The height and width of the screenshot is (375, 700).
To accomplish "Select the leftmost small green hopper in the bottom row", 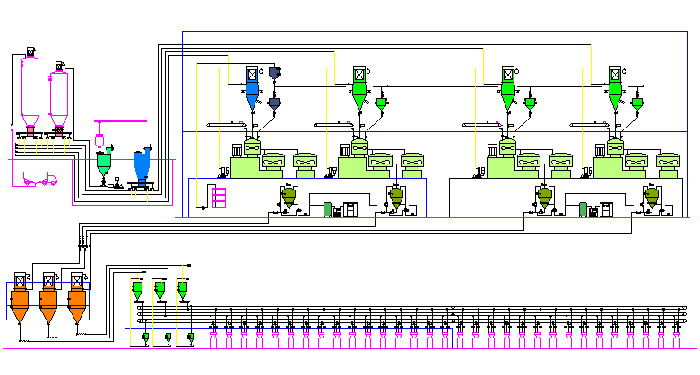I will pyautogui.click(x=138, y=289).
